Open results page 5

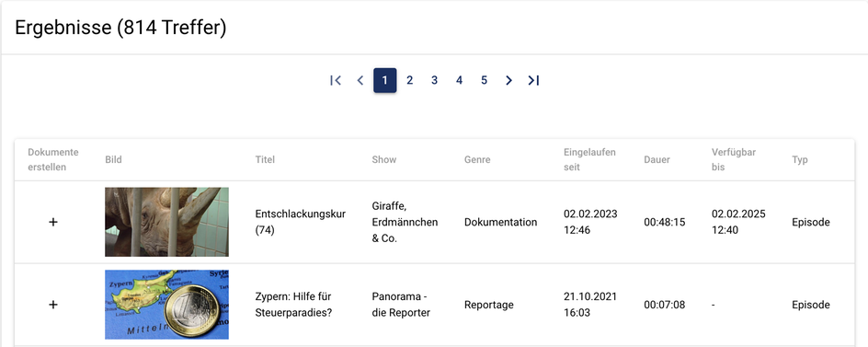(x=484, y=80)
